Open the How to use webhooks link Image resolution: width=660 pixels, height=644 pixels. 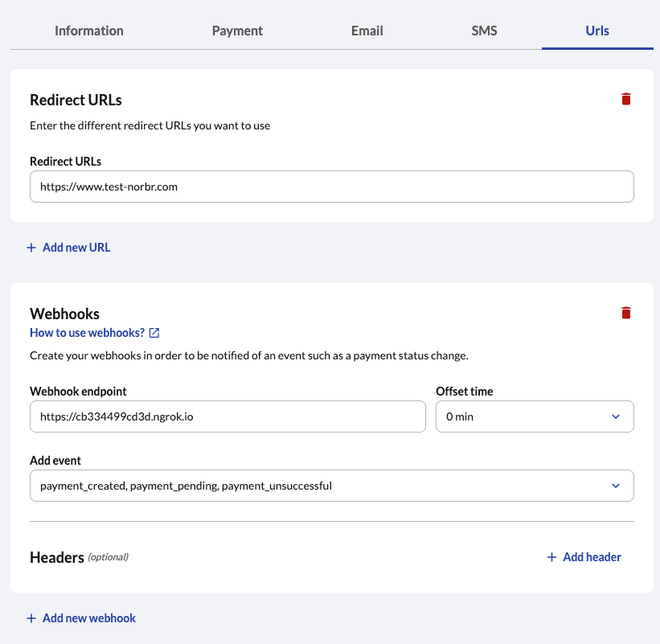coord(87,333)
